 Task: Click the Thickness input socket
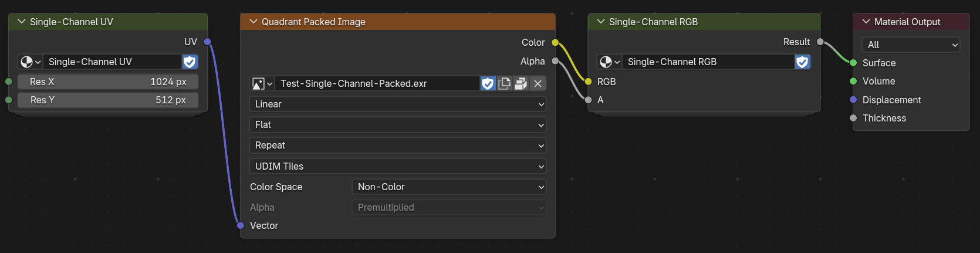(853, 118)
